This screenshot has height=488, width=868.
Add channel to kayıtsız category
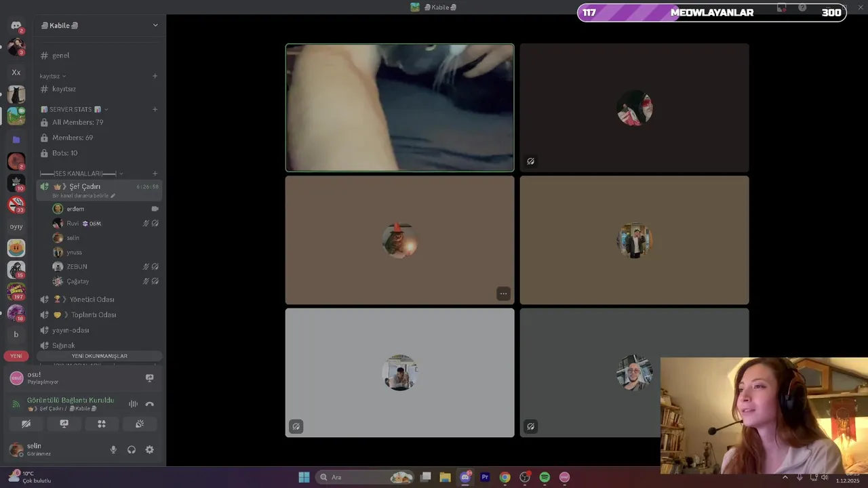click(x=155, y=76)
